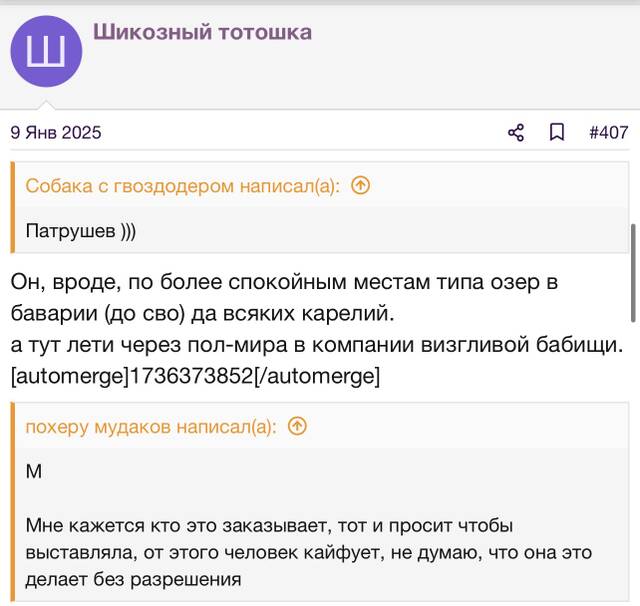Jump to похеру мудаков's original post arrow
Viewport: 640px width, 606px height.
point(297,426)
